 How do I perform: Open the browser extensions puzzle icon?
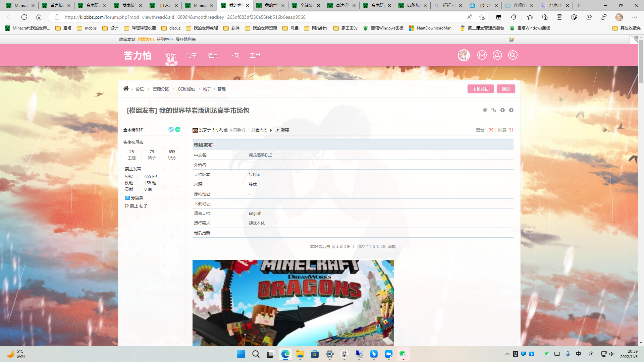pos(514,17)
